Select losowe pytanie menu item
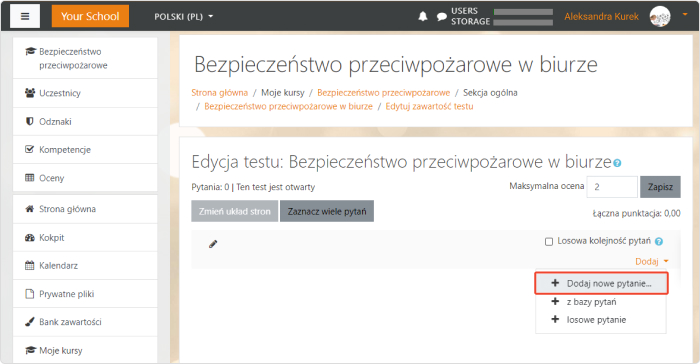This screenshot has height=364, width=700. click(x=601, y=320)
